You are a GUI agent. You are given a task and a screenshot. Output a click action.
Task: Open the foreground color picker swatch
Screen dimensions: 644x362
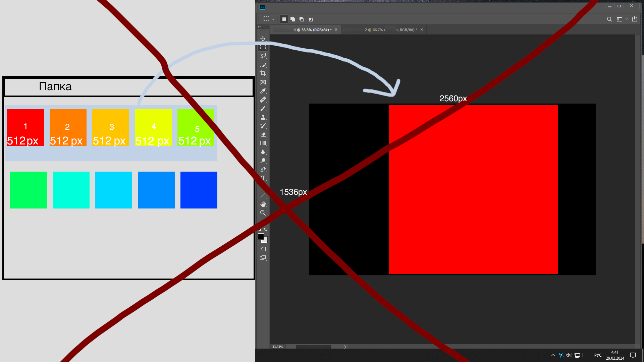(x=261, y=236)
